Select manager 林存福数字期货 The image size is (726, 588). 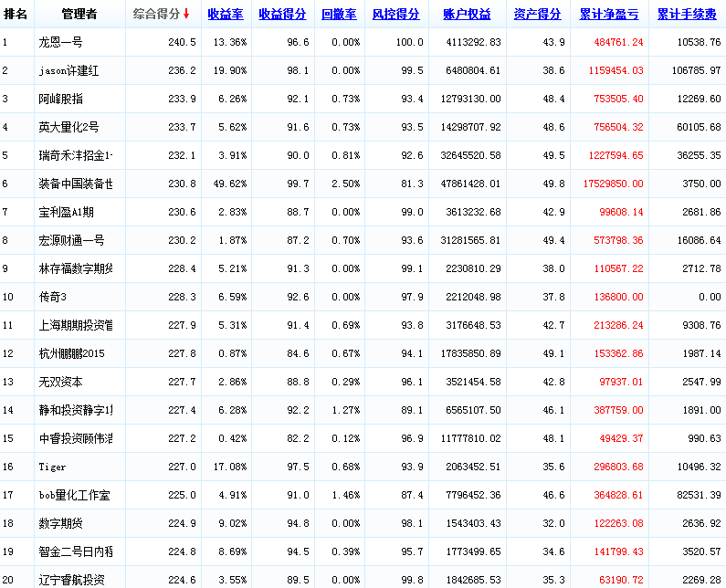point(76,268)
